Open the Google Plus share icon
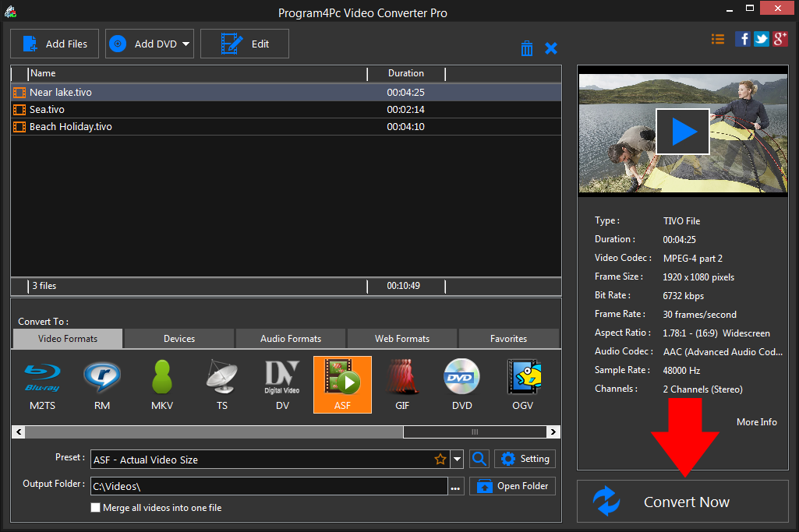This screenshot has height=532, width=799. click(x=780, y=39)
